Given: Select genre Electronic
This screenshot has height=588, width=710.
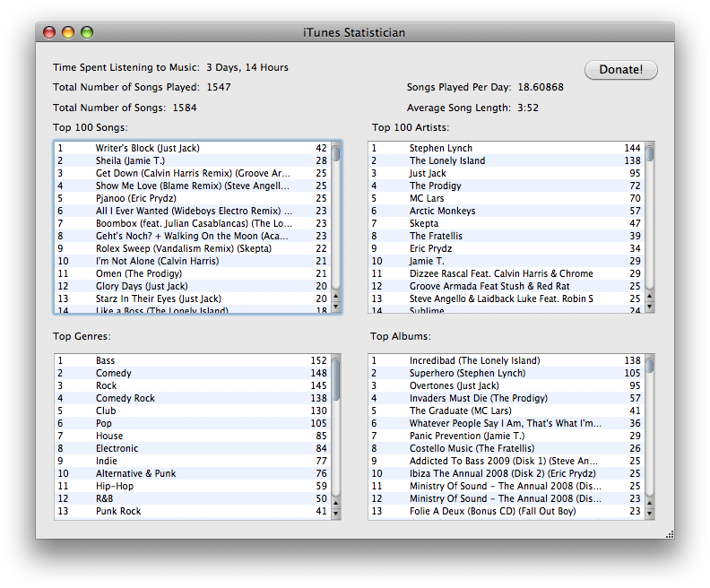Looking at the screenshot, I should 193,448.
